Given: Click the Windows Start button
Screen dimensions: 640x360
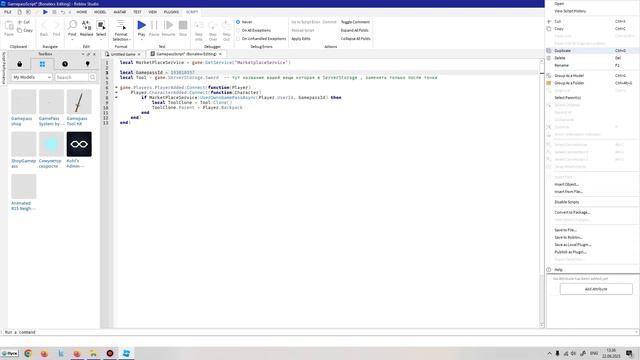Looking at the screenshot, I should (x=10, y=353).
